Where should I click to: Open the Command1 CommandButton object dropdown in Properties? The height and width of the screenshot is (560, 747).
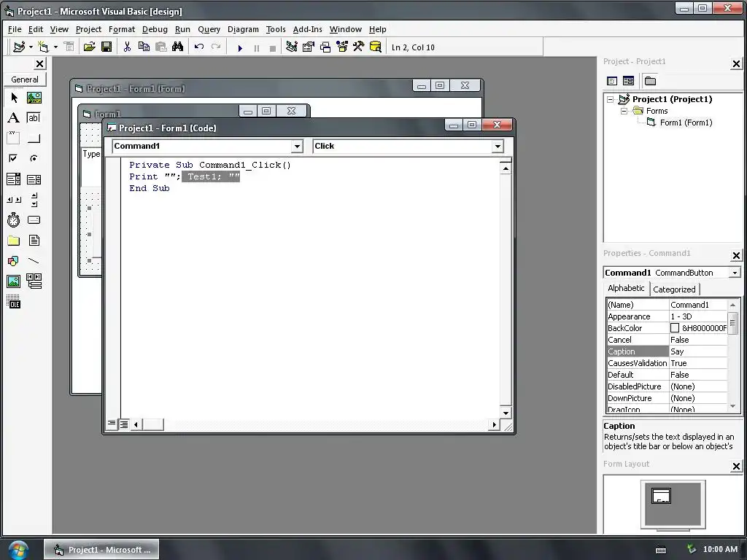(735, 273)
